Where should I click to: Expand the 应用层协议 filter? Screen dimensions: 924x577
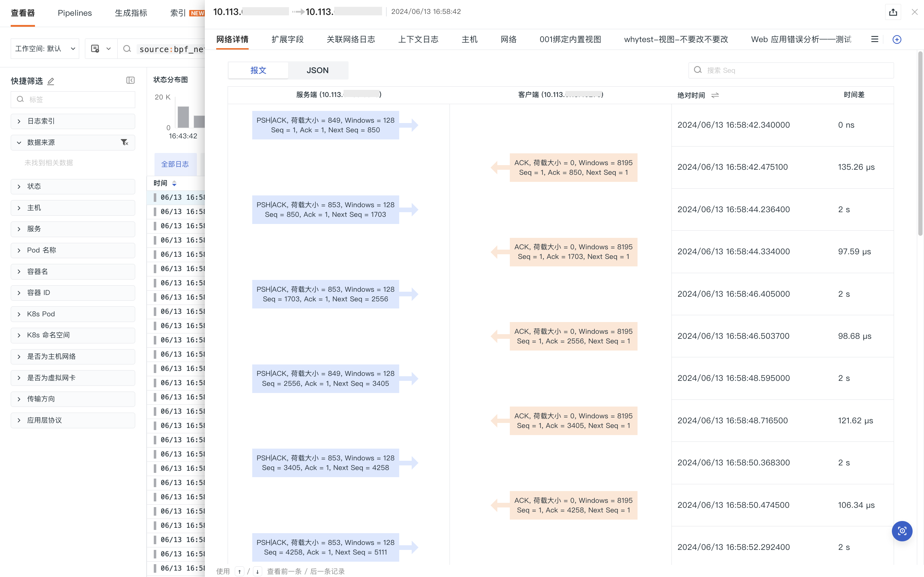pos(73,420)
